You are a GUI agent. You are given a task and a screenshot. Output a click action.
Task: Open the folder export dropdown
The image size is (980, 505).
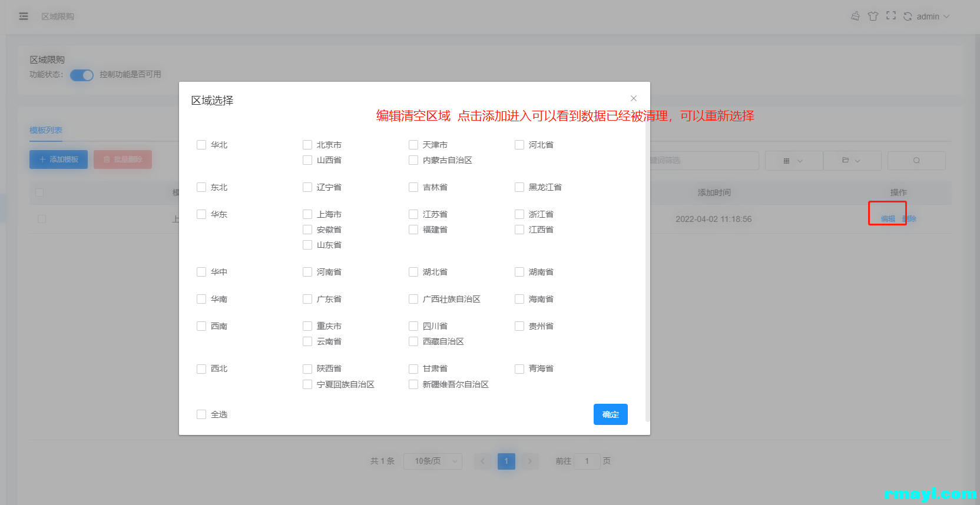[852, 161]
